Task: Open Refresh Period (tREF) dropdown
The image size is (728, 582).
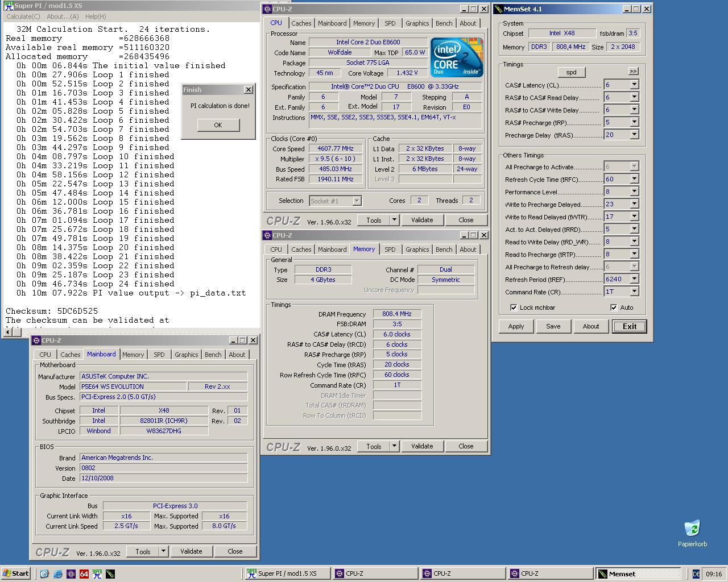Action: coord(634,279)
